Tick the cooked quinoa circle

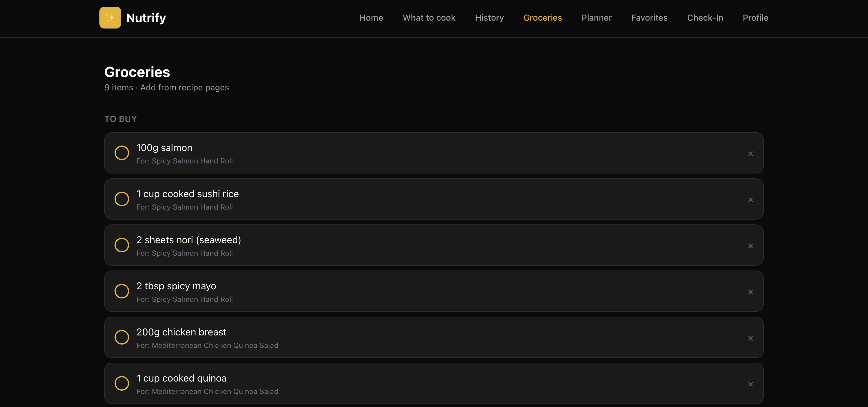tap(122, 383)
